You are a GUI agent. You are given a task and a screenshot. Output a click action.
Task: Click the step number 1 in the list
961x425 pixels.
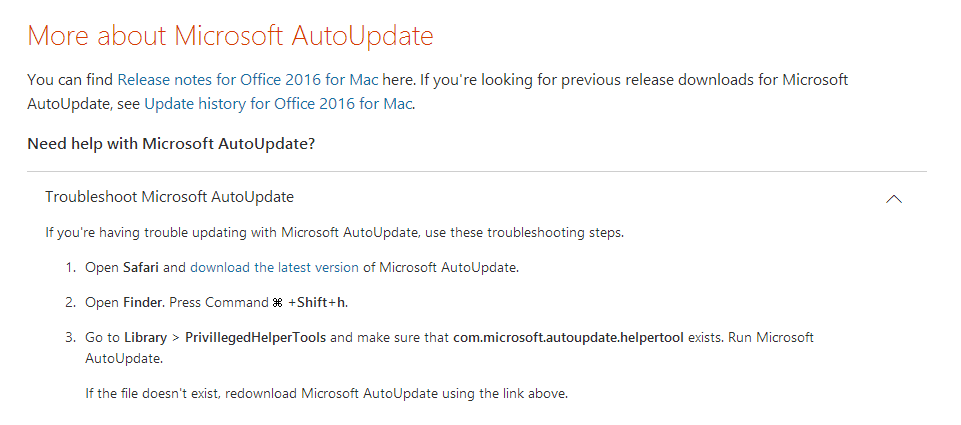point(70,267)
